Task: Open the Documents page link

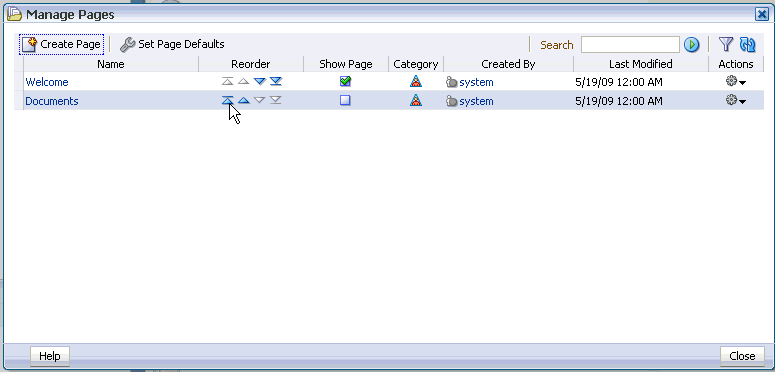Action: coord(52,101)
